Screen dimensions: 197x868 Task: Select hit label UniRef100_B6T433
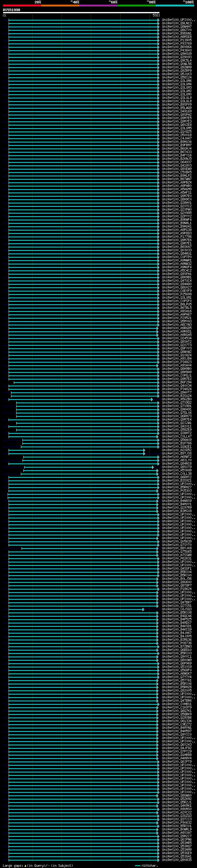click(x=177, y=152)
